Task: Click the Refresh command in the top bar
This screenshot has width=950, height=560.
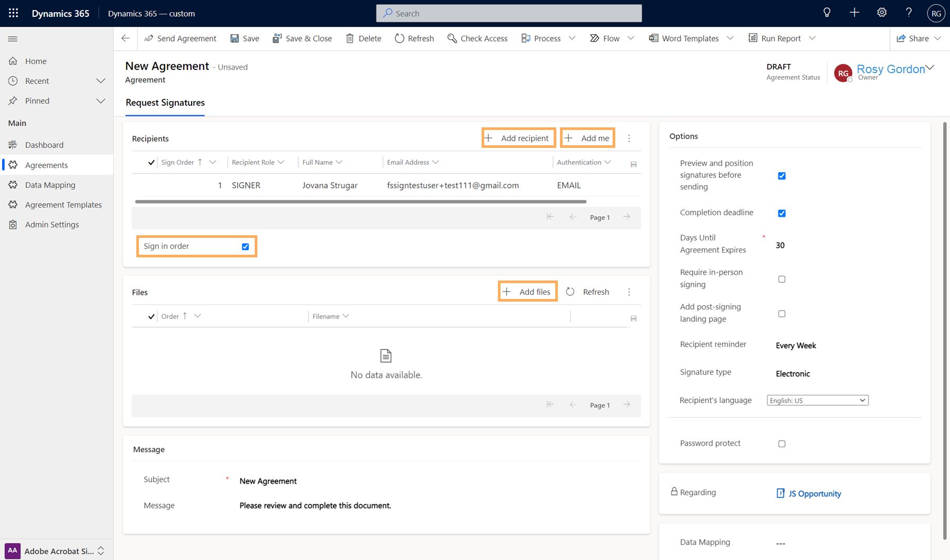Action: (x=414, y=38)
